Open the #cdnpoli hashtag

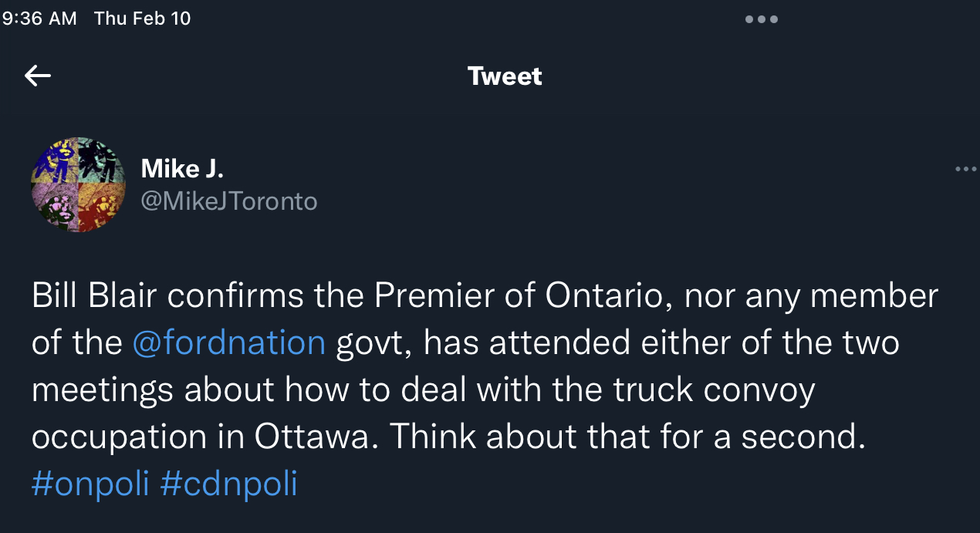point(228,484)
